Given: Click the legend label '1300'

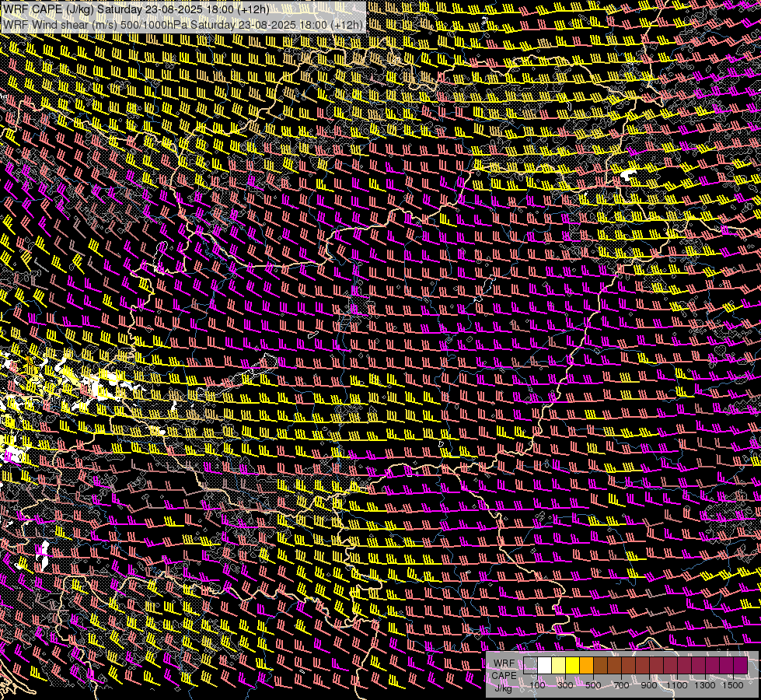Looking at the screenshot, I should 705,685.
